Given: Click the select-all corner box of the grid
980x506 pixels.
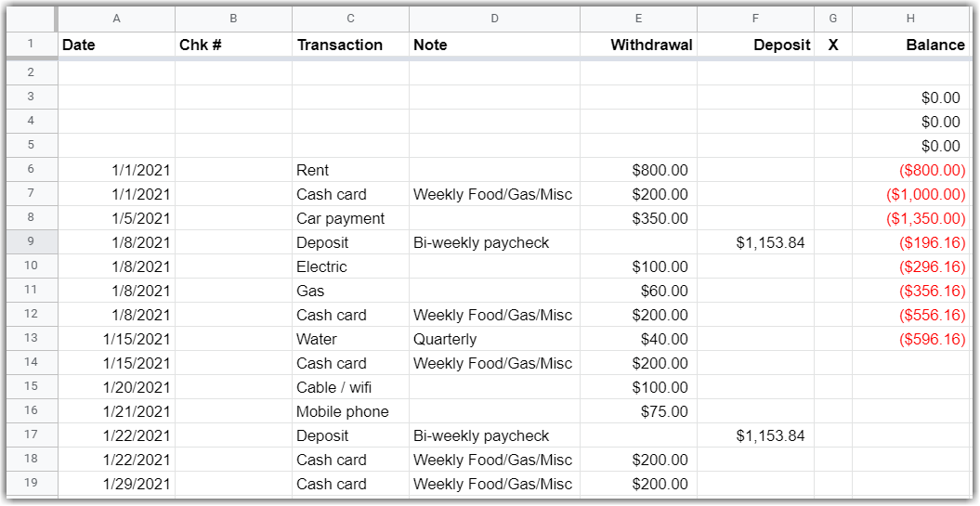Looking at the screenshot, I should 31,19.
